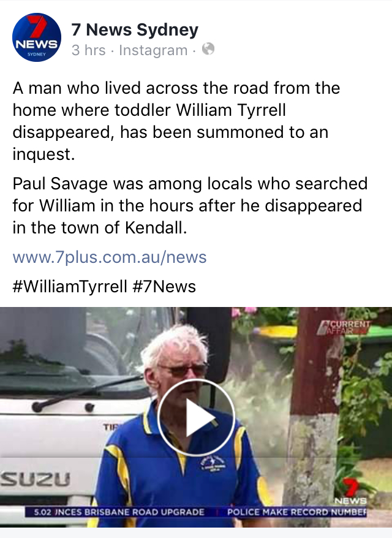392x538 pixels.
Task: Click the public globe privacy icon
Action: pos(208,49)
